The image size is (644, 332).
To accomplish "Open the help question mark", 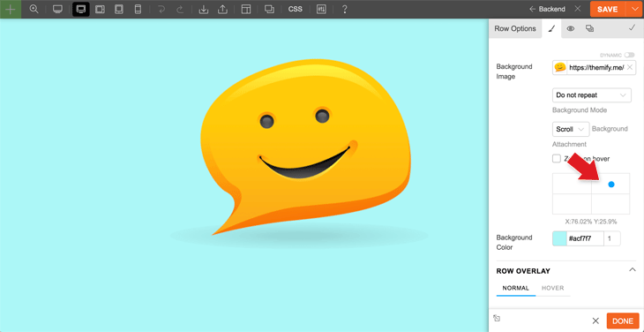I will [345, 9].
